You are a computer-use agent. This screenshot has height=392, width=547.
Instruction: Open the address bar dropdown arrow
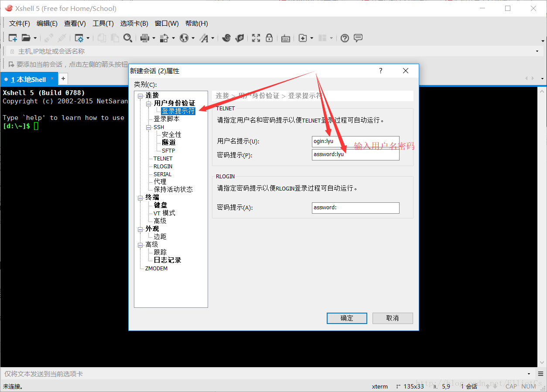pyautogui.click(x=537, y=51)
